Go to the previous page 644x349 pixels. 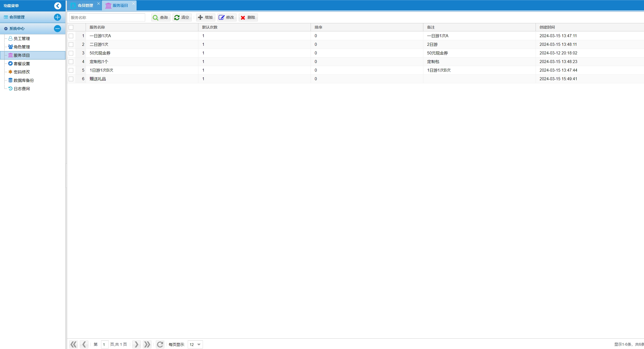click(x=84, y=344)
